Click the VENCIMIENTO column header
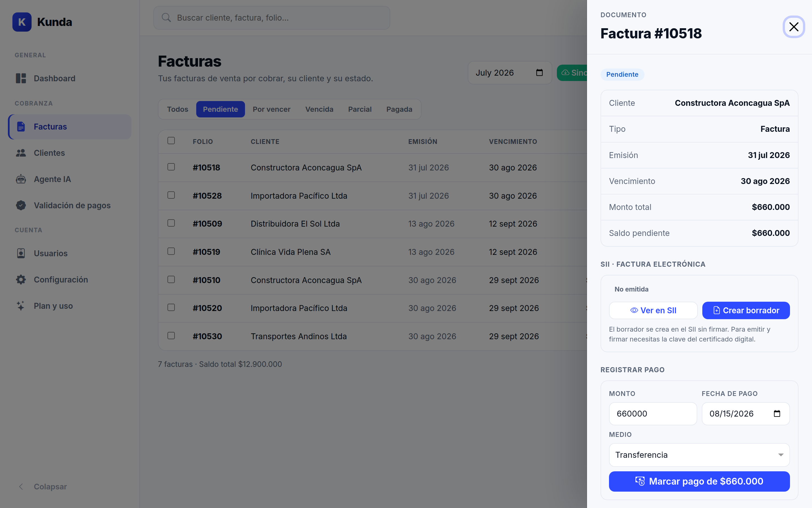The image size is (812, 508). pyautogui.click(x=513, y=141)
